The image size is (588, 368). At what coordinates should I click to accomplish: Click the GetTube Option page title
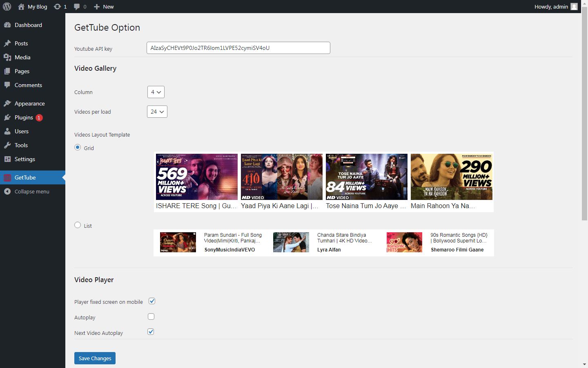(x=107, y=27)
